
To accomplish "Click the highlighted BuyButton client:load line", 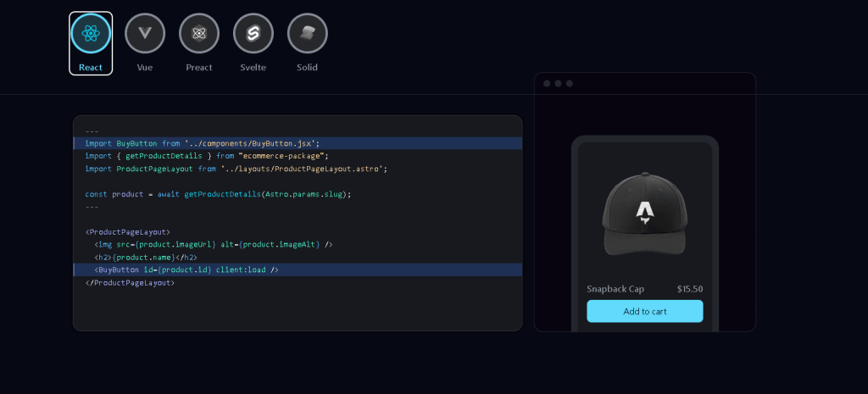I will click(x=298, y=269).
